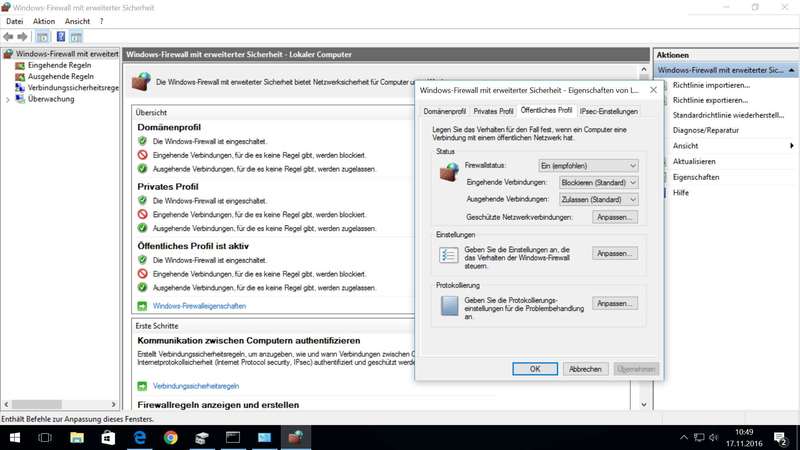Click Eingehende Regeln tree icon
The width and height of the screenshot is (800, 450).
[x=20, y=65]
